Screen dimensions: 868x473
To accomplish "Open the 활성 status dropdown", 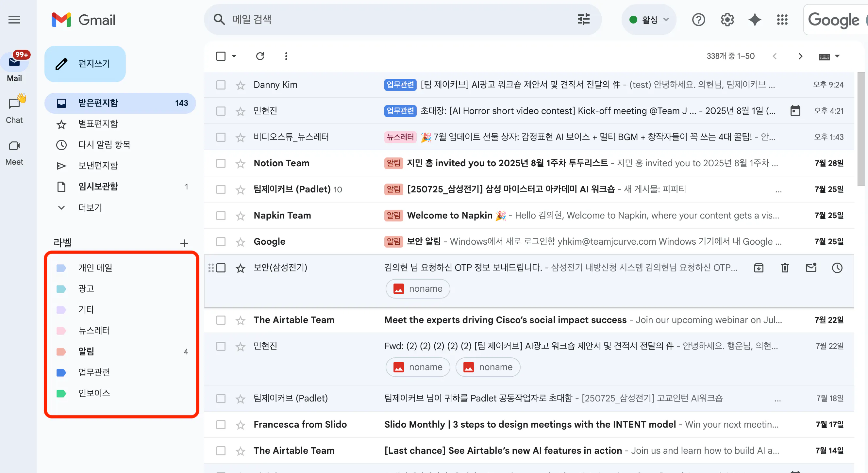I will pyautogui.click(x=648, y=20).
